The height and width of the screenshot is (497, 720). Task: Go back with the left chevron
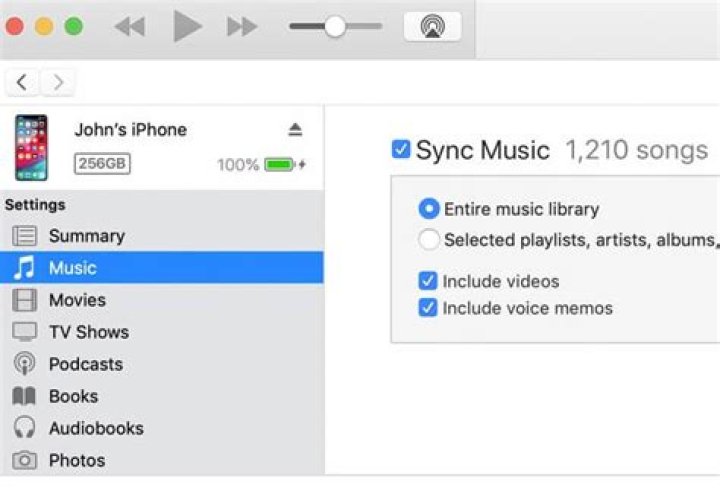pyautogui.click(x=22, y=83)
